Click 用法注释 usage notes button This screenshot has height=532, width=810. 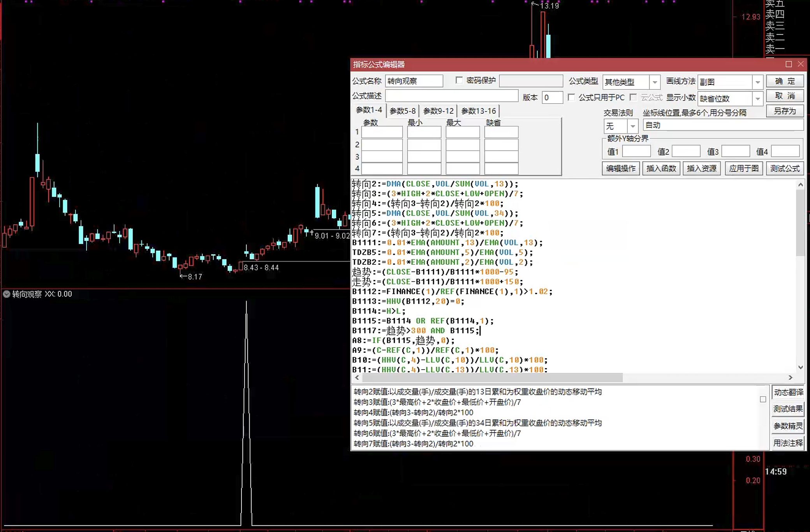point(788,443)
